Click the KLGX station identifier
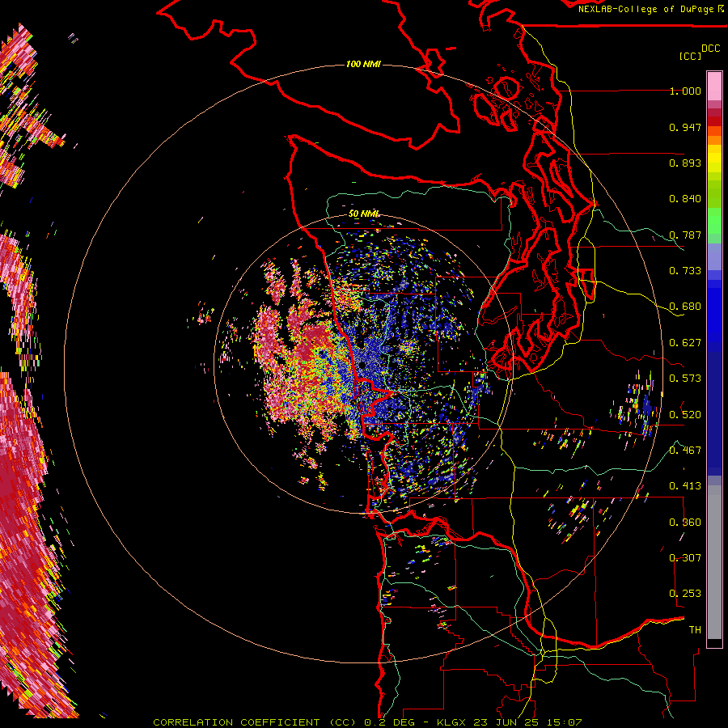Image resolution: width=728 pixels, height=728 pixels. click(451, 722)
